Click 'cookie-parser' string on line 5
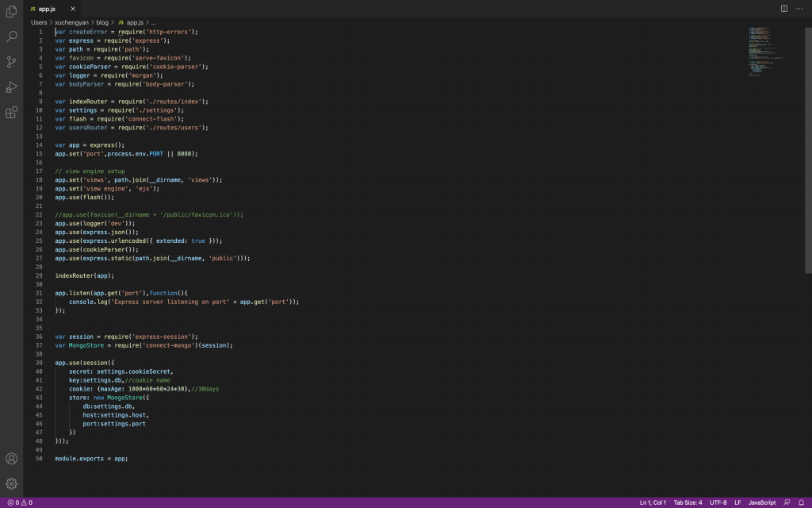Image resolution: width=812 pixels, height=508 pixels. [175, 67]
